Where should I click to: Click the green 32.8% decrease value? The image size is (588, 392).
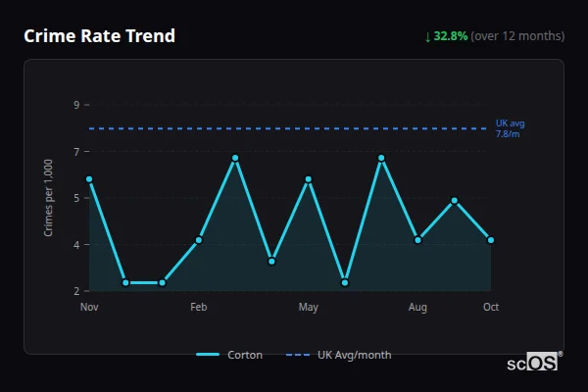(451, 36)
